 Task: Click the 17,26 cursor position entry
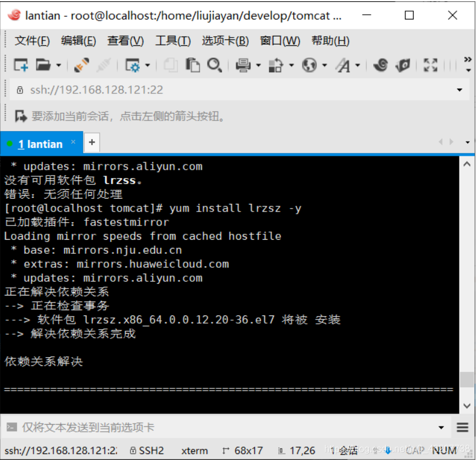(x=297, y=451)
